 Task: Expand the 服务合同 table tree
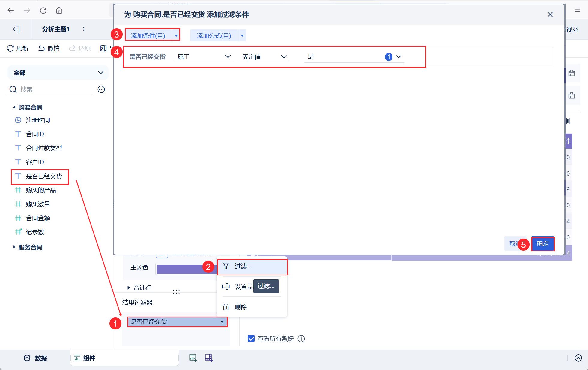pos(14,247)
